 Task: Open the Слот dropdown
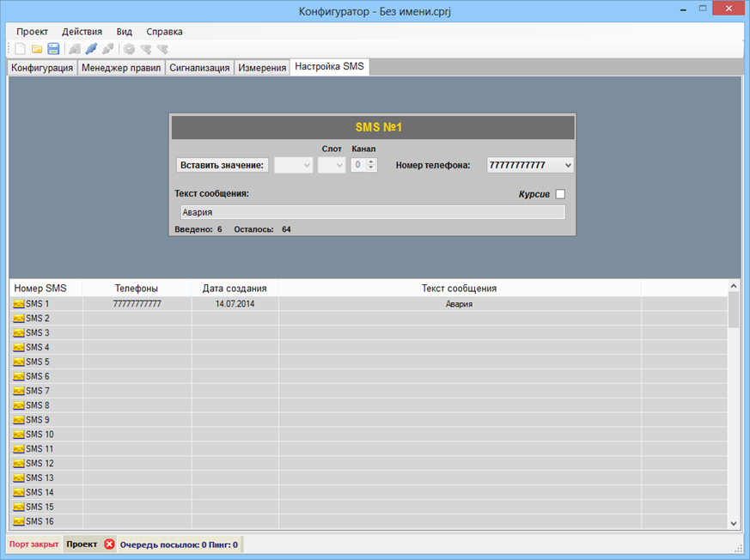(x=332, y=165)
